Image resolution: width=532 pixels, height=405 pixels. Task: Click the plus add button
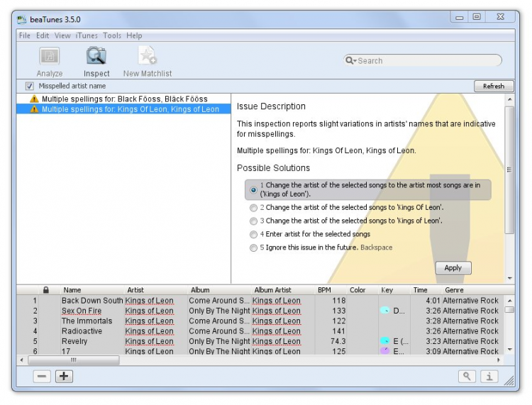(x=64, y=376)
